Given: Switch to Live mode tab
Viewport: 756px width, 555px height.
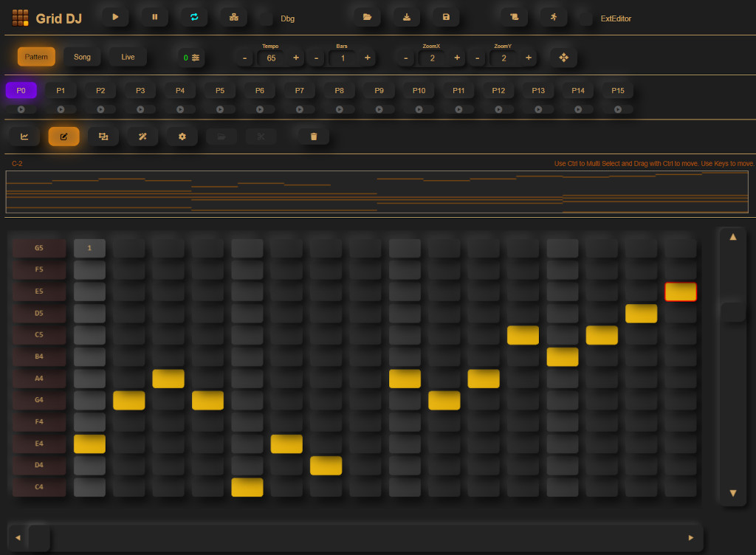Looking at the screenshot, I should (128, 57).
